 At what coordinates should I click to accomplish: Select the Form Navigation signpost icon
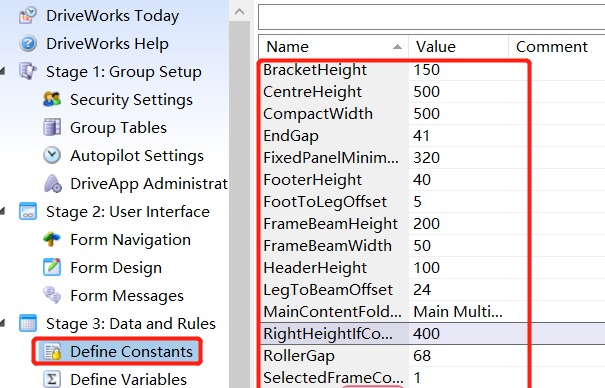pyautogui.click(x=52, y=240)
